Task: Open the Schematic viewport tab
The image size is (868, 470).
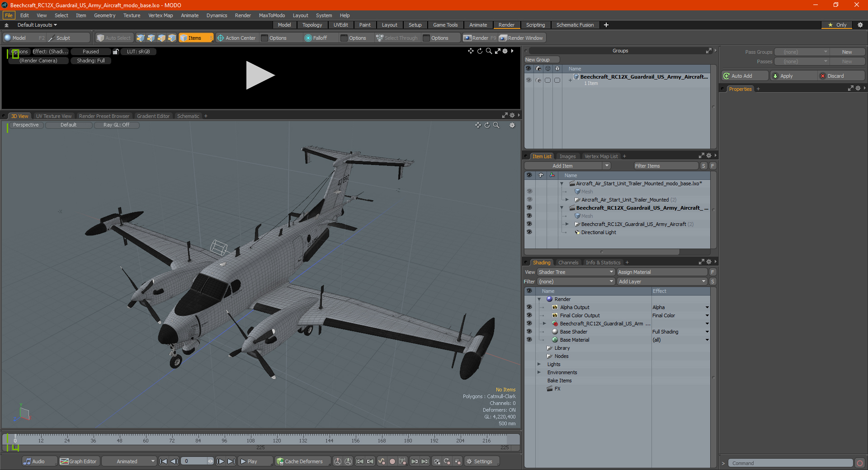Action: [x=188, y=116]
